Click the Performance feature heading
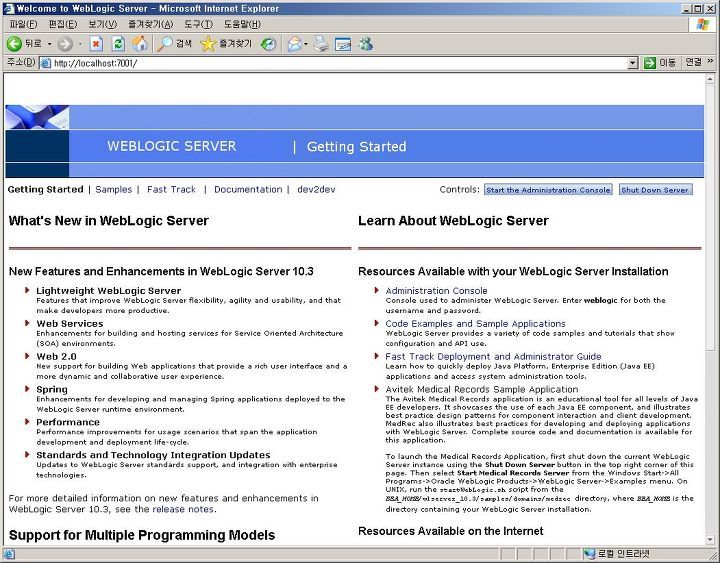The width and height of the screenshot is (720, 563). 68,422
